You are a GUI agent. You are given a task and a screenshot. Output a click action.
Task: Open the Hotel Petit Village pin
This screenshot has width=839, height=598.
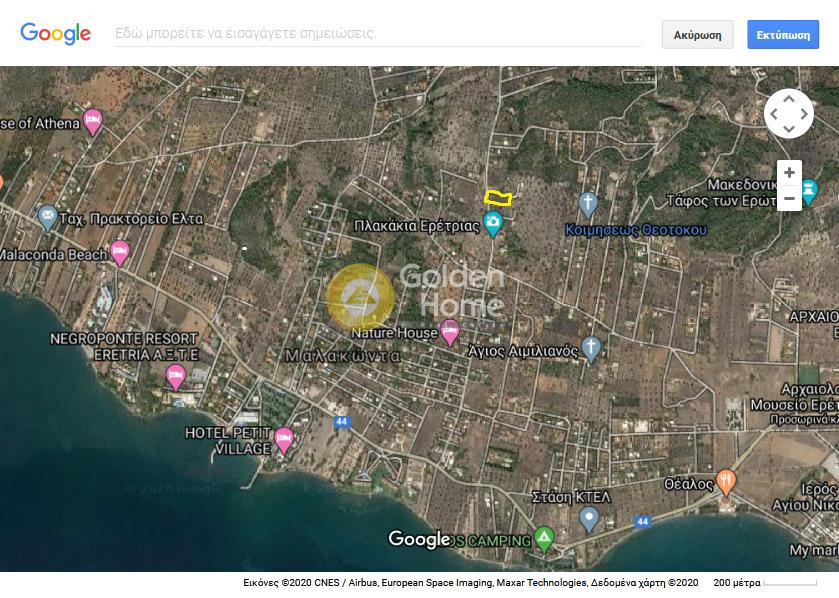coord(284,438)
